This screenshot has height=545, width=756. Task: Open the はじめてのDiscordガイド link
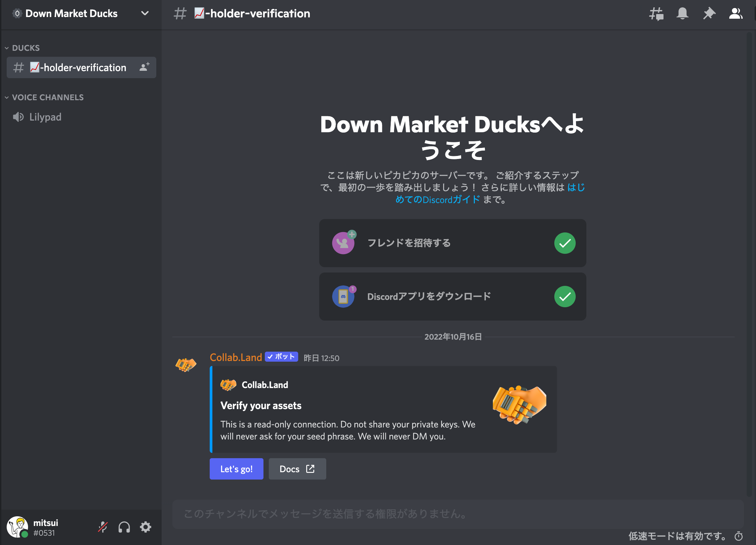pos(437,200)
